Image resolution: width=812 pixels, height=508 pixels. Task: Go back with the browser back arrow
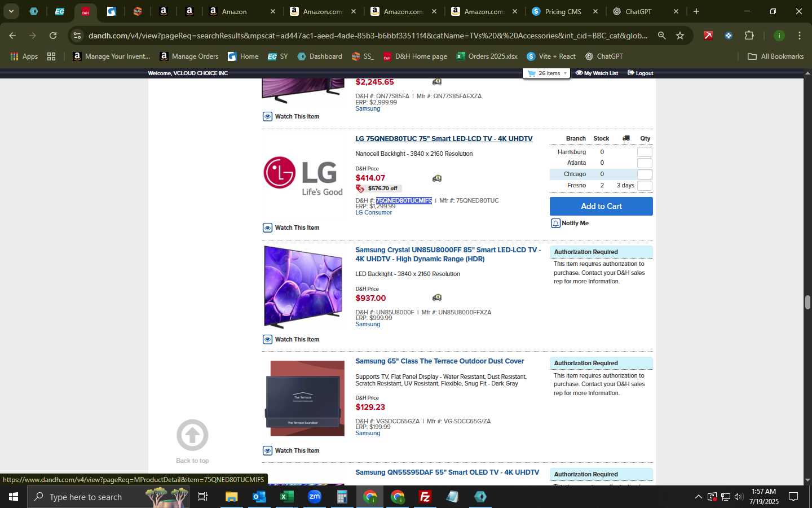click(x=12, y=36)
